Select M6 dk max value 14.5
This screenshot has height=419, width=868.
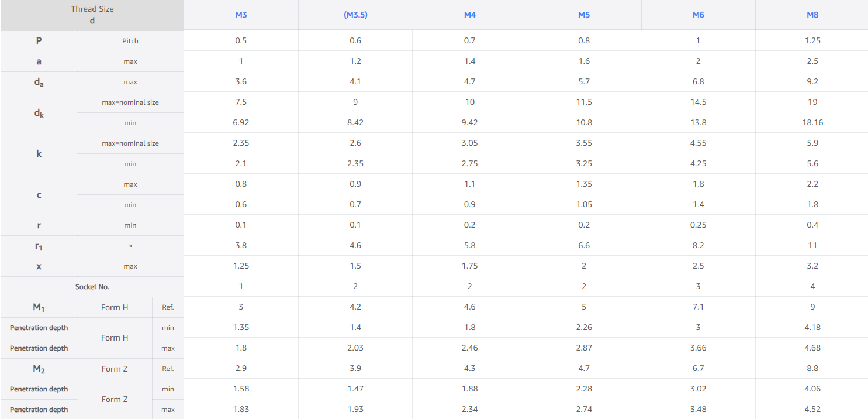pyautogui.click(x=698, y=102)
